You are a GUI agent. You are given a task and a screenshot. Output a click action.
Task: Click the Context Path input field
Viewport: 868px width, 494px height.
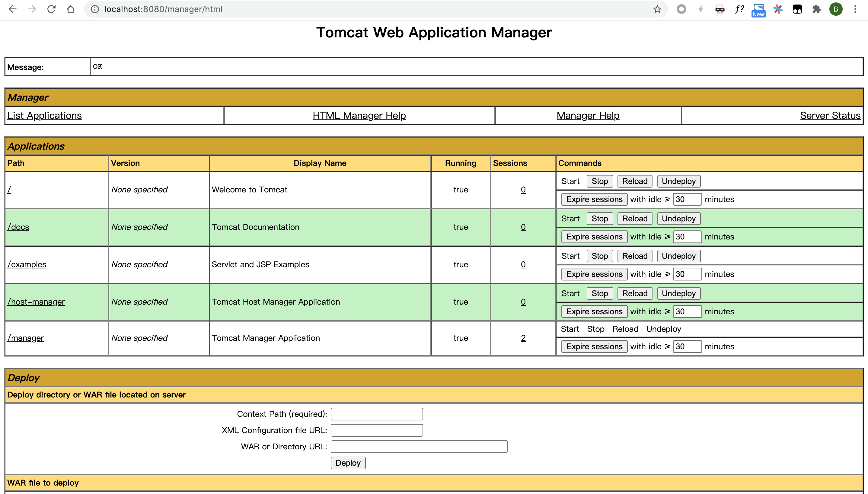coord(376,414)
